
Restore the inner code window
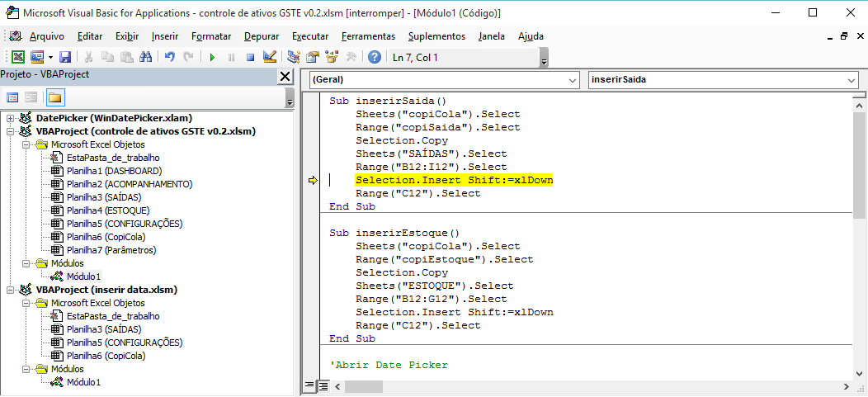pos(844,36)
